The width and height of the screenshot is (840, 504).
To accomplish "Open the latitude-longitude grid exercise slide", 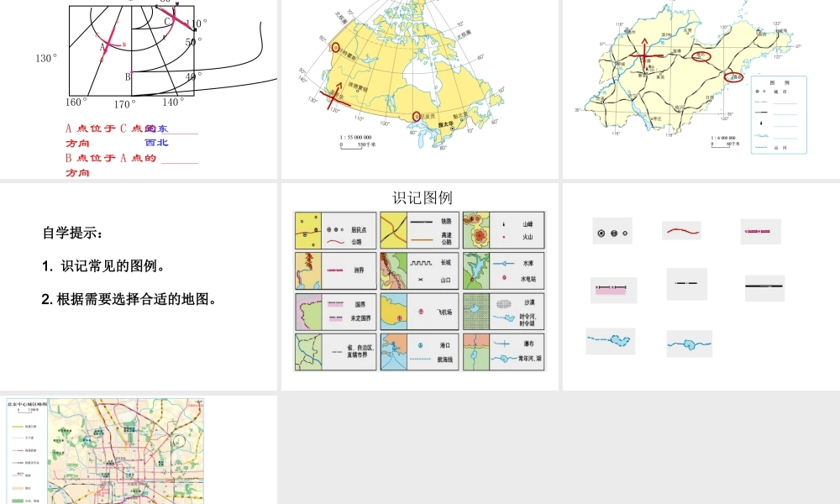I will [139, 89].
